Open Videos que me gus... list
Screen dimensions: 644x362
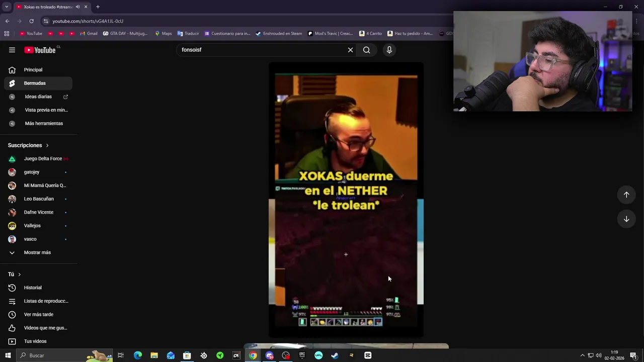[x=38, y=328]
